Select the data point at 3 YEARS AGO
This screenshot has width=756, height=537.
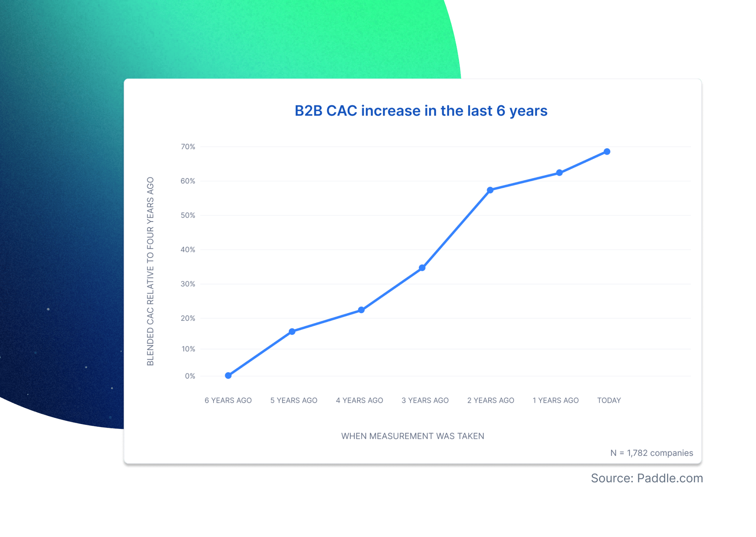click(x=422, y=268)
